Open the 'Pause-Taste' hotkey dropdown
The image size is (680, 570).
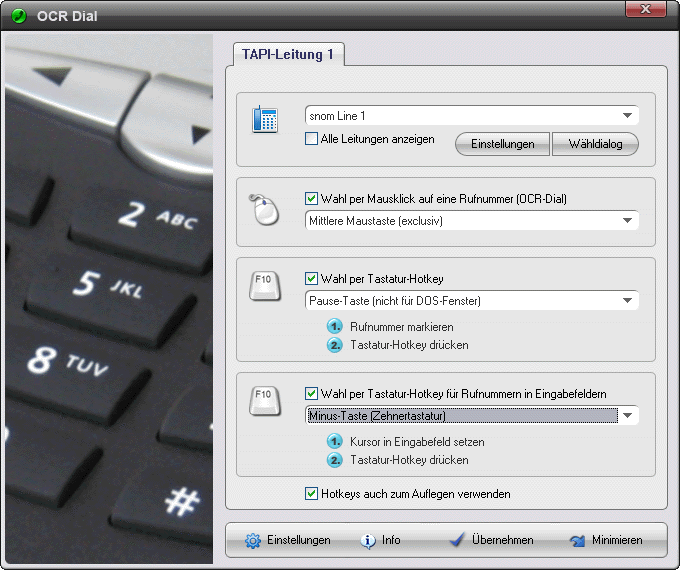(x=627, y=300)
